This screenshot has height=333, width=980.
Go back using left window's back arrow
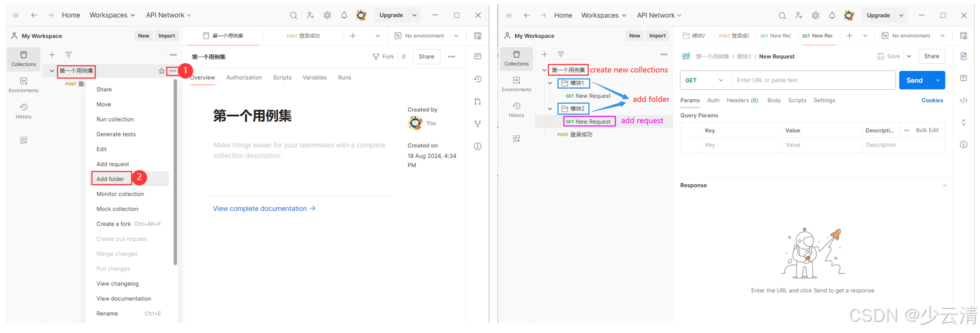(x=34, y=15)
